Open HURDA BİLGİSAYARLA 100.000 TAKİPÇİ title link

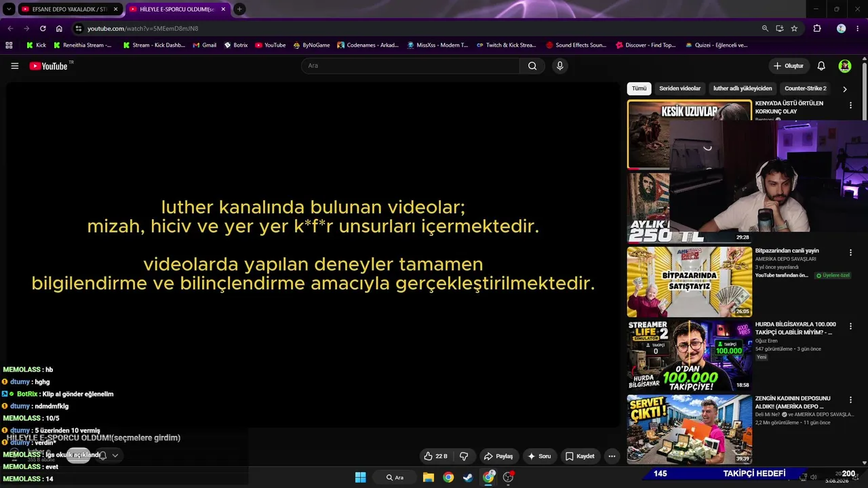tap(795, 328)
